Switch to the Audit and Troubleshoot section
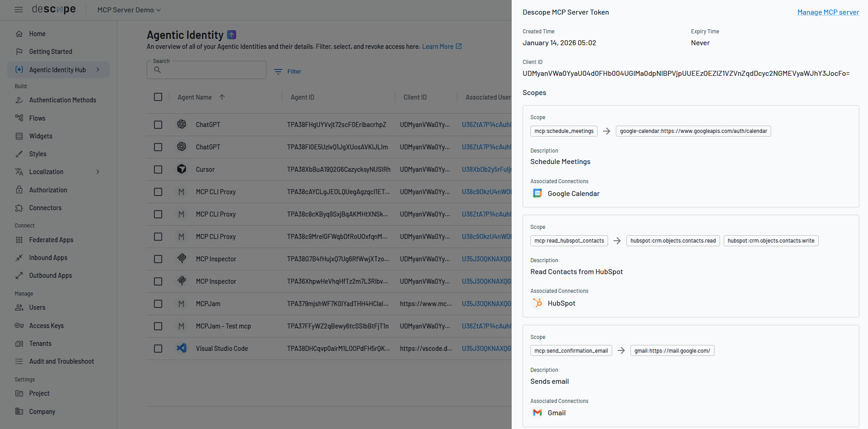Viewport: 868px width, 429px height. tap(62, 361)
